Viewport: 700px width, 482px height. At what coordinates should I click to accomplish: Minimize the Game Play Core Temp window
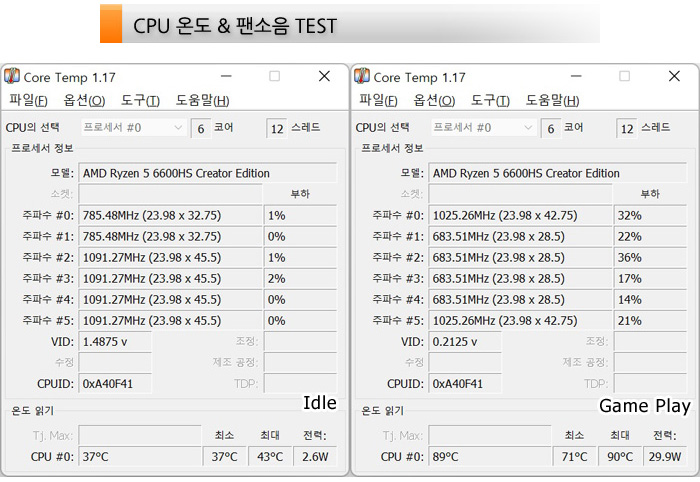(576, 76)
